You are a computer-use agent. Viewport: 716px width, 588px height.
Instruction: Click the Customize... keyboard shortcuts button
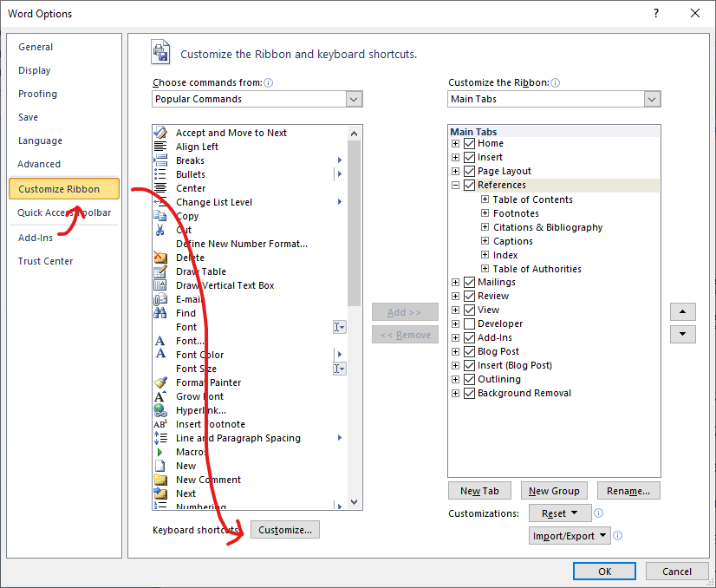click(x=285, y=530)
